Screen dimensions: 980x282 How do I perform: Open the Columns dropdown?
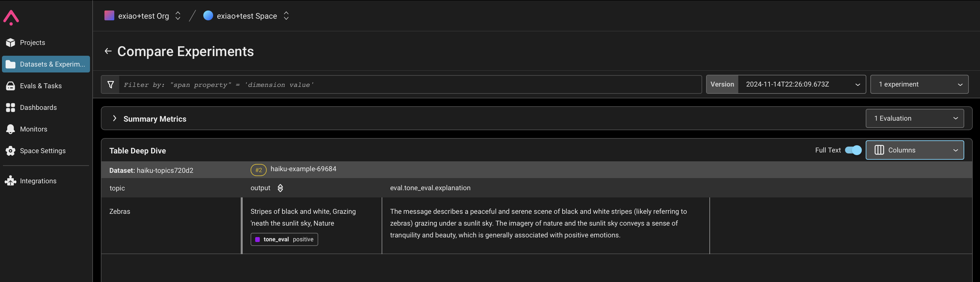pyautogui.click(x=915, y=150)
